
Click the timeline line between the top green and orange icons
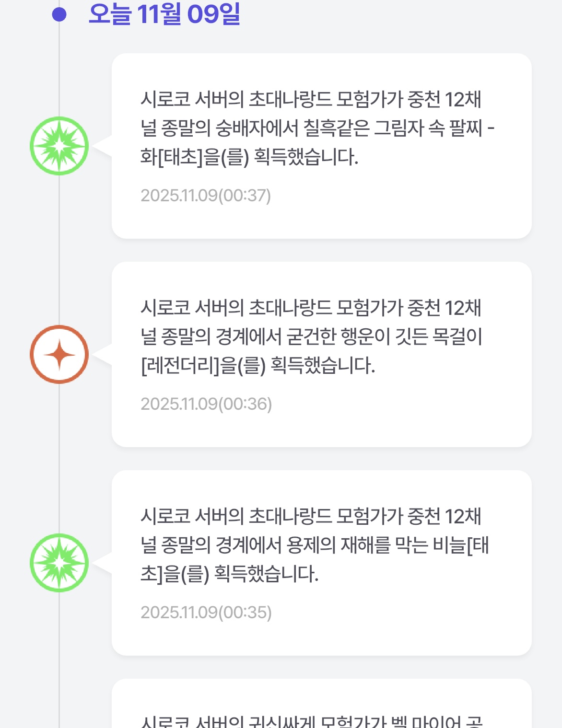(x=59, y=249)
